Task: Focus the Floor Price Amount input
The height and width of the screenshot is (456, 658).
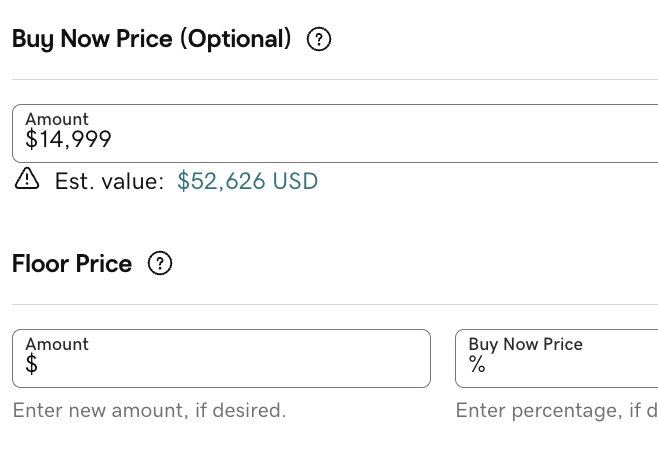Action: point(222,359)
